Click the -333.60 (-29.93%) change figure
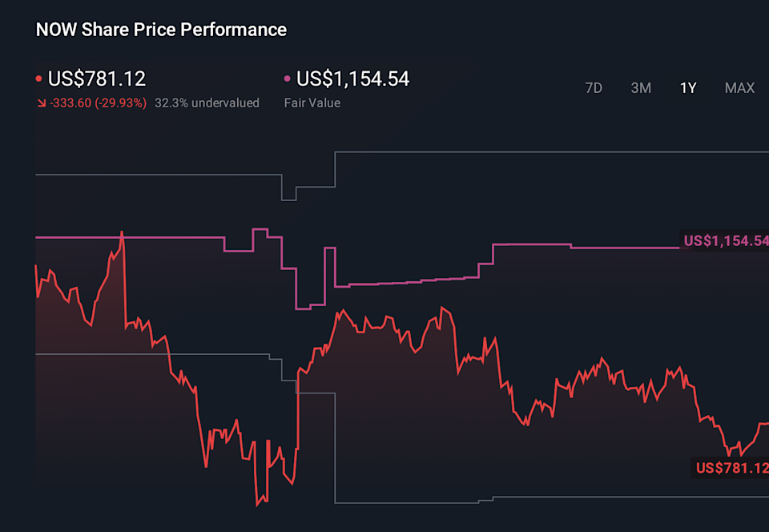769x532 pixels. click(98, 103)
